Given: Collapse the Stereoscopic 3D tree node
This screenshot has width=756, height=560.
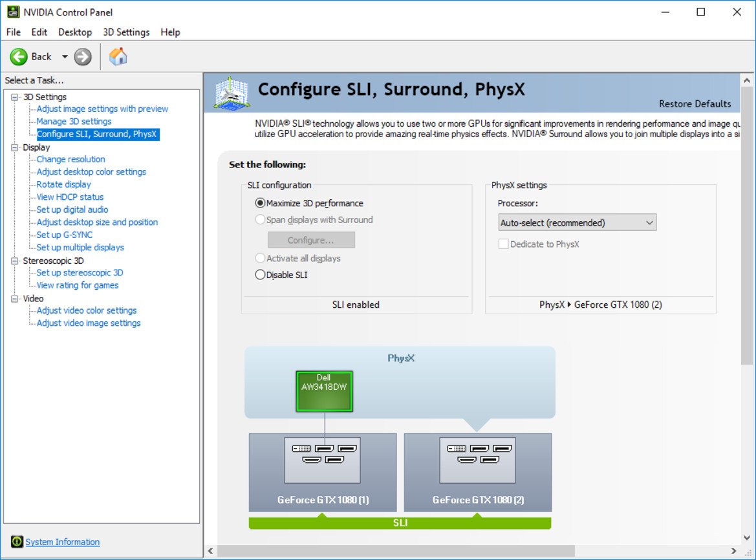Looking at the screenshot, I should pos(16,261).
